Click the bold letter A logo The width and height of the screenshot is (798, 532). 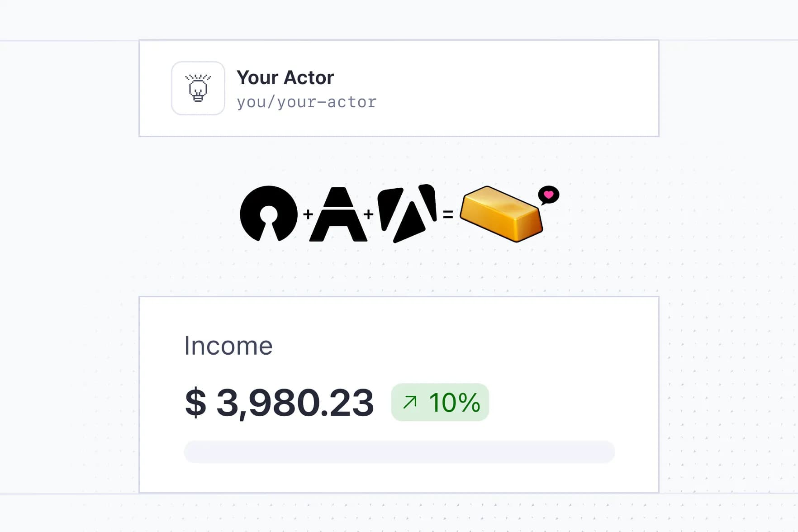(x=338, y=214)
